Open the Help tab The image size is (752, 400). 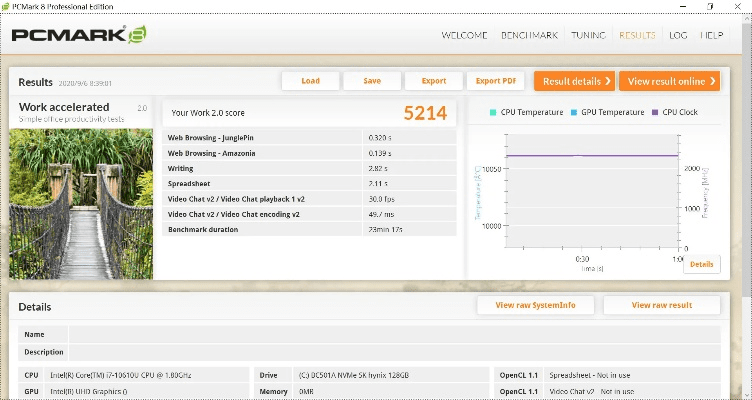pyautogui.click(x=711, y=35)
